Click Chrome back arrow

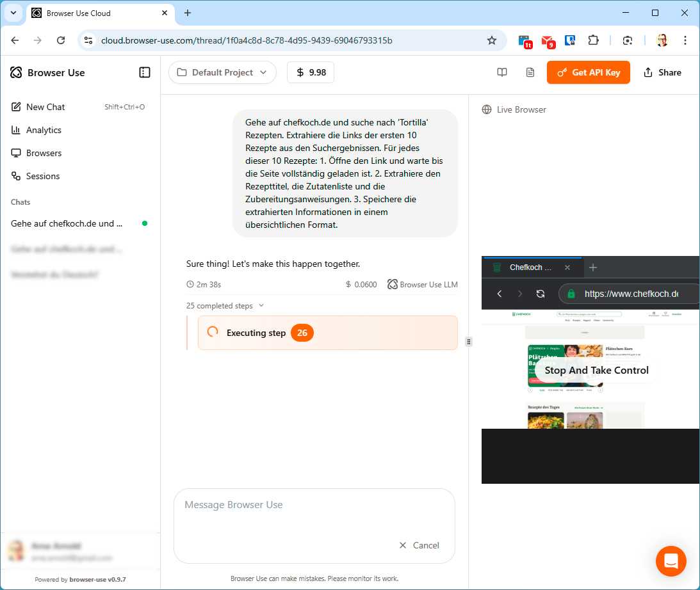(x=15, y=40)
